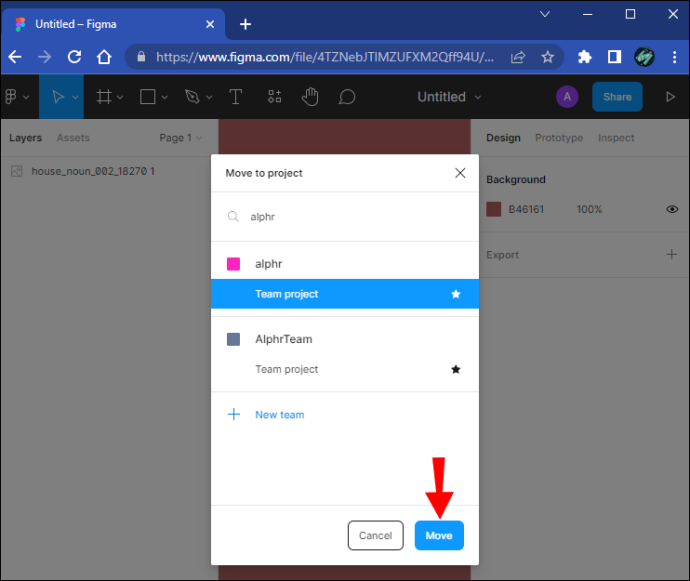Open the Extensions puzzle icon
Image resolution: width=690 pixels, height=581 pixels.
pos(584,57)
